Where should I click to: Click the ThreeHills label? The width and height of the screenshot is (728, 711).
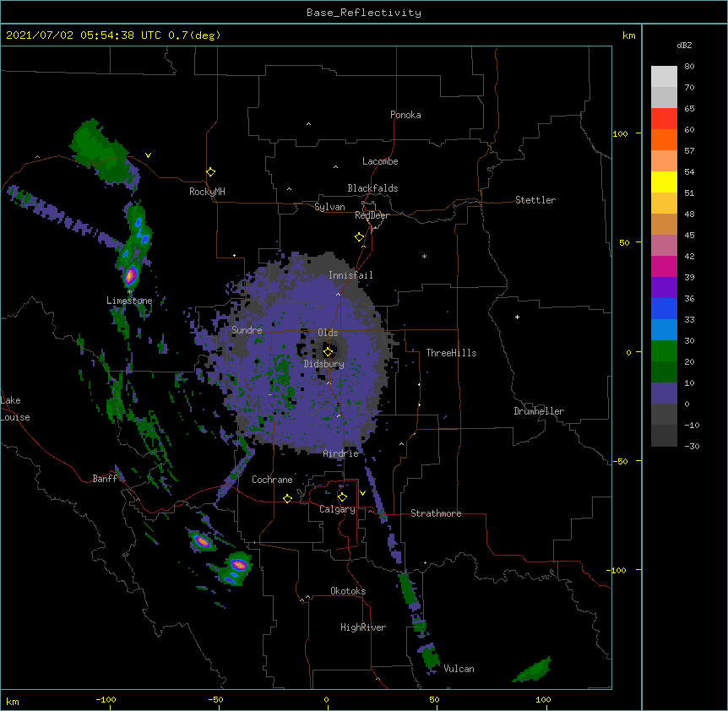click(x=451, y=353)
